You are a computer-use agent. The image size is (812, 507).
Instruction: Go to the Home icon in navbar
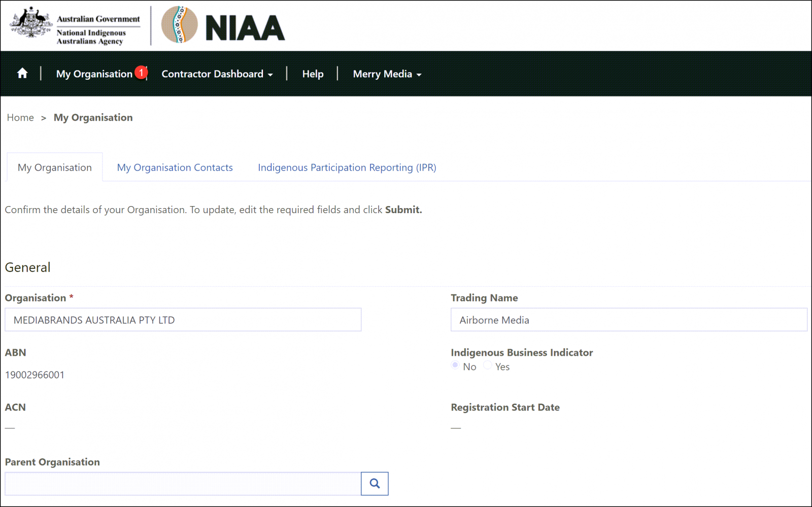pyautogui.click(x=22, y=74)
